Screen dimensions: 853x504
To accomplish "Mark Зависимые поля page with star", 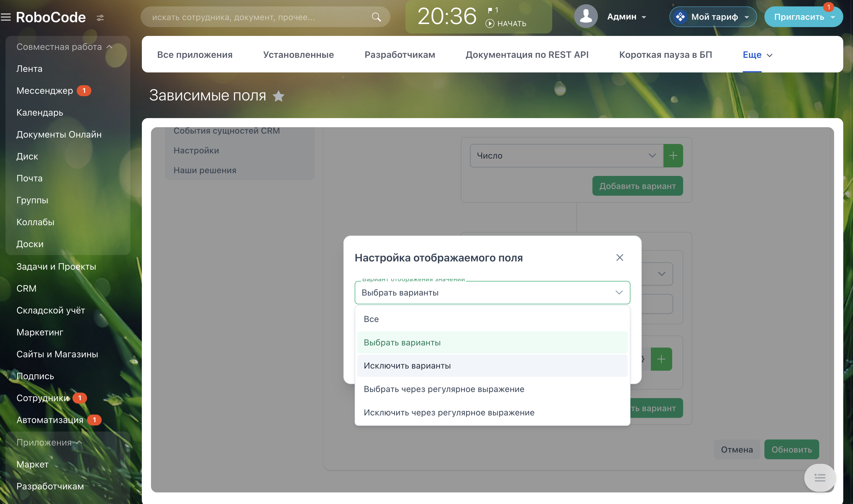I will [x=279, y=96].
